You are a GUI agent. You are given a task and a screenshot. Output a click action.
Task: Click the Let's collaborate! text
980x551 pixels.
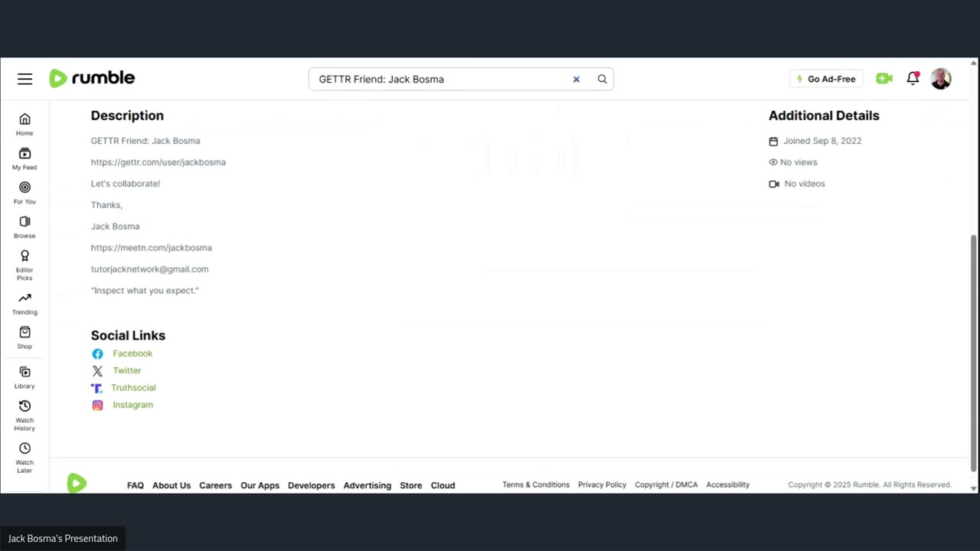126,184
